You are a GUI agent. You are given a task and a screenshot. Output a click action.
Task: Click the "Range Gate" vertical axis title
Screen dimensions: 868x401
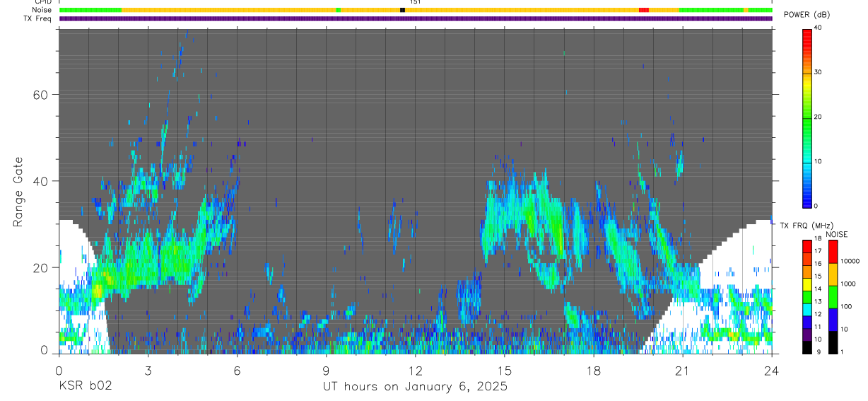tap(18, 192)
